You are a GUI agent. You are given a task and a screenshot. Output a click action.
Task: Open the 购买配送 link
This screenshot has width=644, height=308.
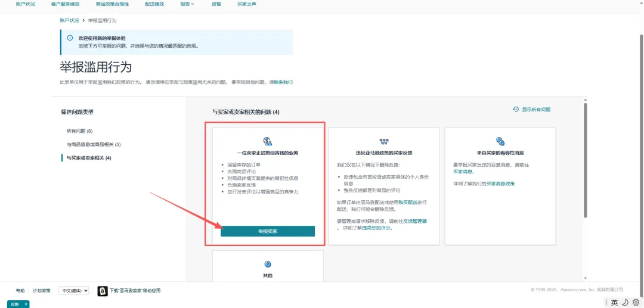408,203
